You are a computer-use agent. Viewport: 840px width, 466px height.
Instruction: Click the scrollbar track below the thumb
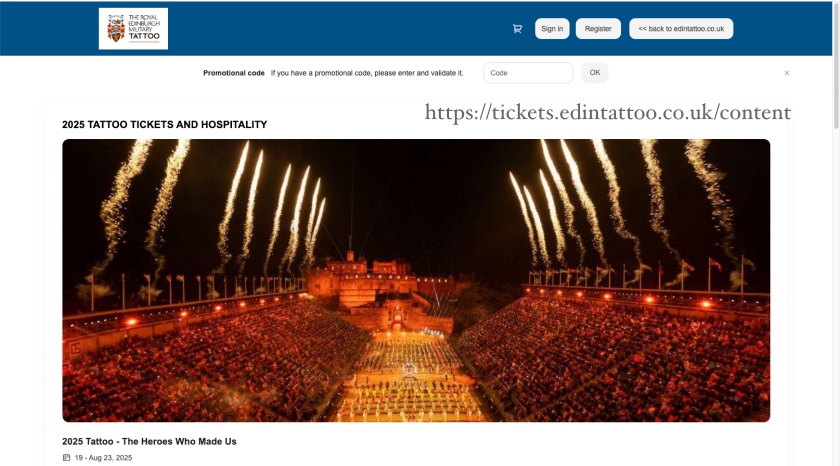(836, 295)
